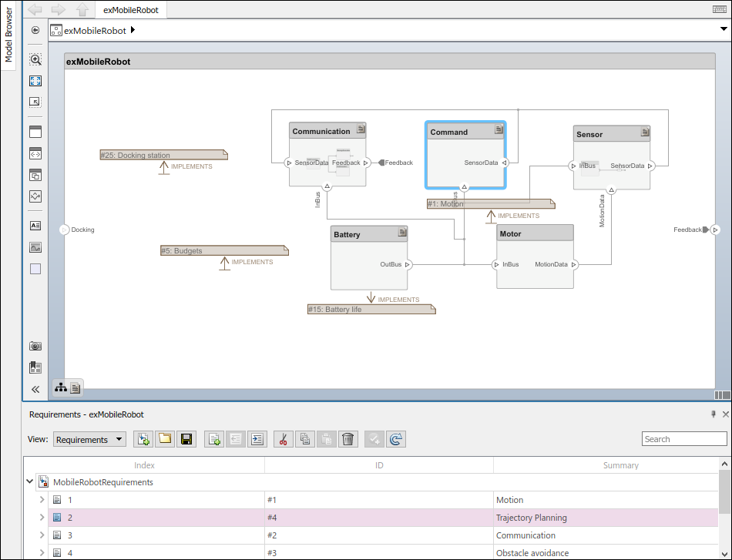Click into the requirements Search field
This screenshot has width=732, height=560.
pyautogui.click(x=683, y=439)
